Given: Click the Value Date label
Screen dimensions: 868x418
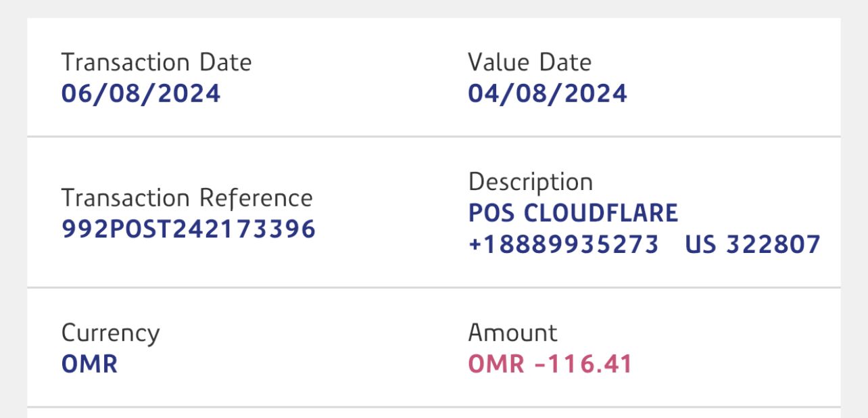Looking at the screenshot, I should (x=529, y=63).
